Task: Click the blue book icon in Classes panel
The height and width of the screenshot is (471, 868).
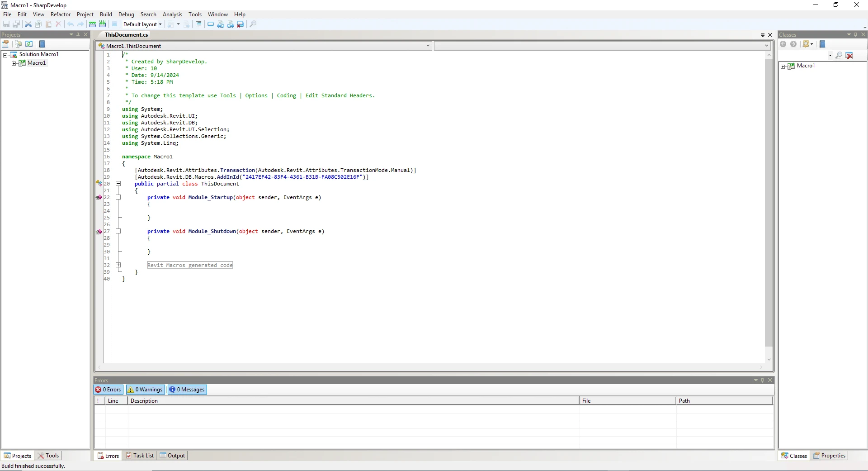Action: (823, 44)
